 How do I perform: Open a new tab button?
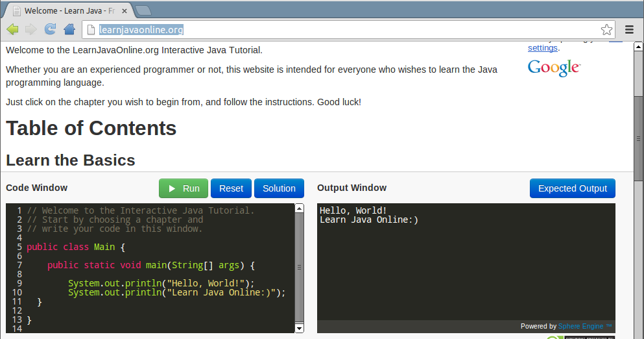pyautogui.click(x=143, y=10)
